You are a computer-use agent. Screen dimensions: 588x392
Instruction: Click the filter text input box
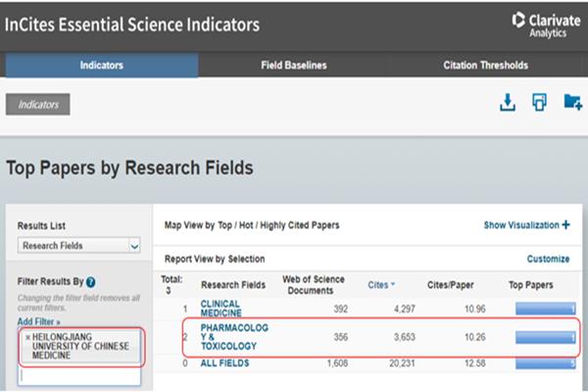click(x=79, y=374)
